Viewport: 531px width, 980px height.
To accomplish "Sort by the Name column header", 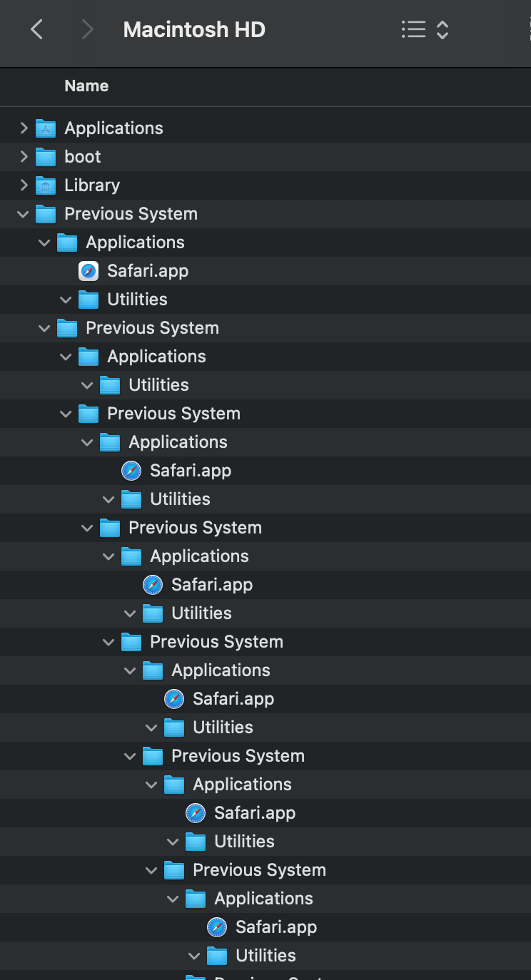I will pos(86,86).
